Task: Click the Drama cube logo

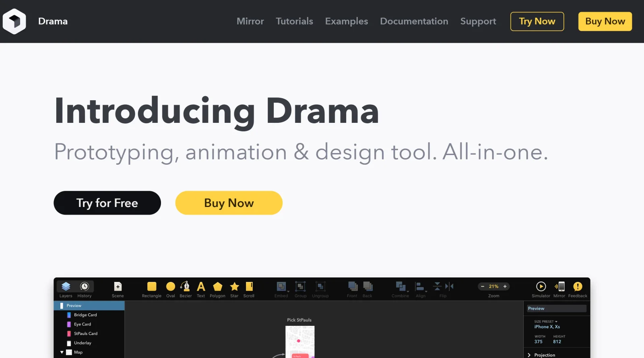Action: pos(14,21)
